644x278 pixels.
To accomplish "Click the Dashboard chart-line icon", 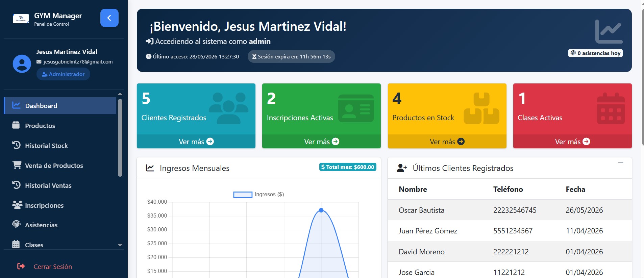I will coord(16,105).
